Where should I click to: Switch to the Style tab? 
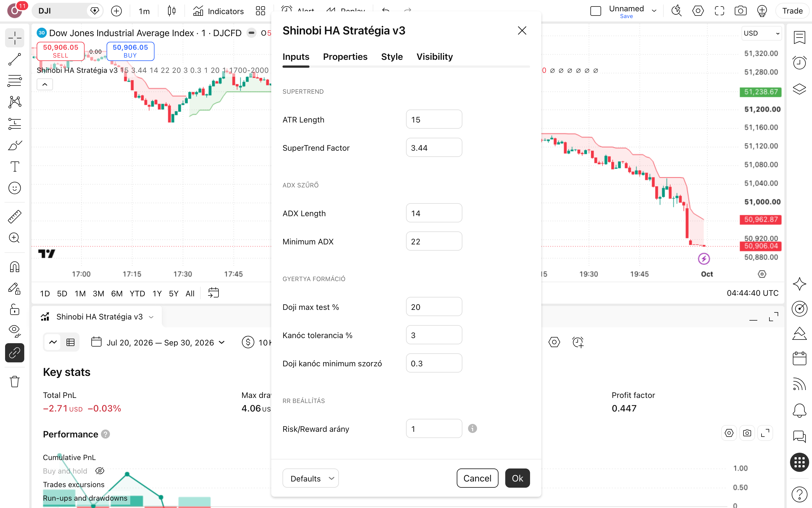392,57
